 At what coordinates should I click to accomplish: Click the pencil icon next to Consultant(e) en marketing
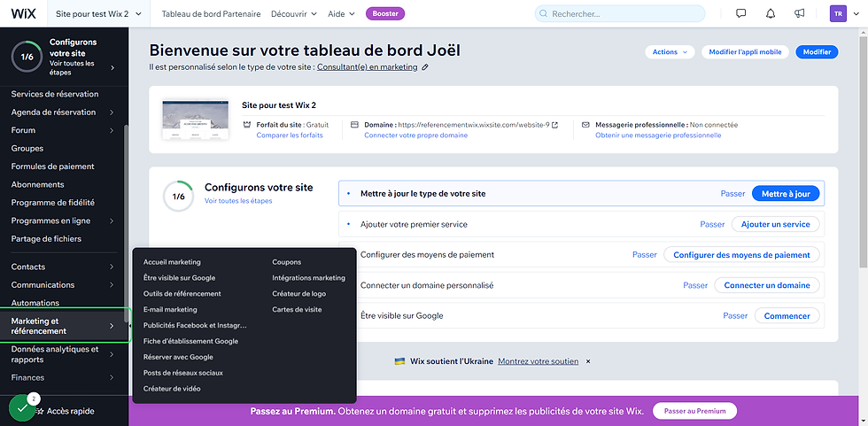425,67
